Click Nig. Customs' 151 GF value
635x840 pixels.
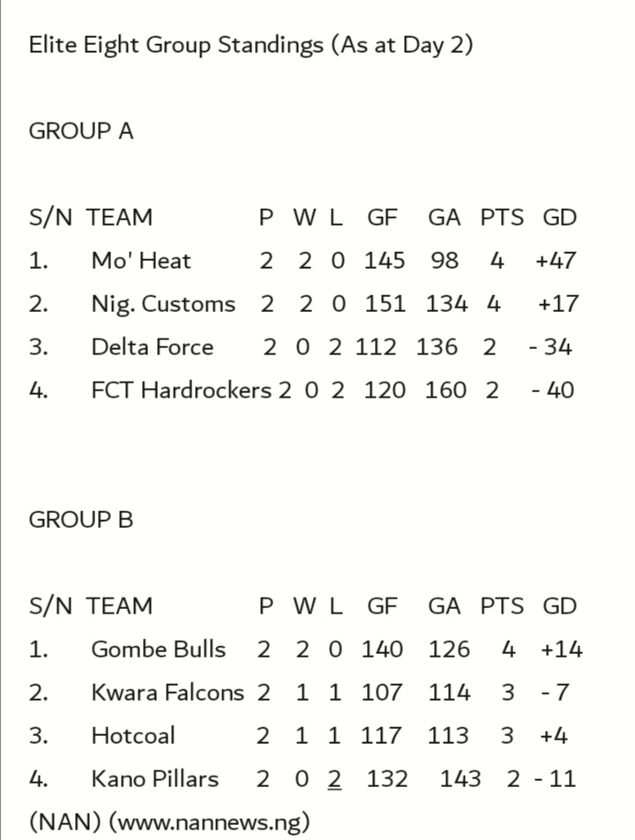(385, 304)
